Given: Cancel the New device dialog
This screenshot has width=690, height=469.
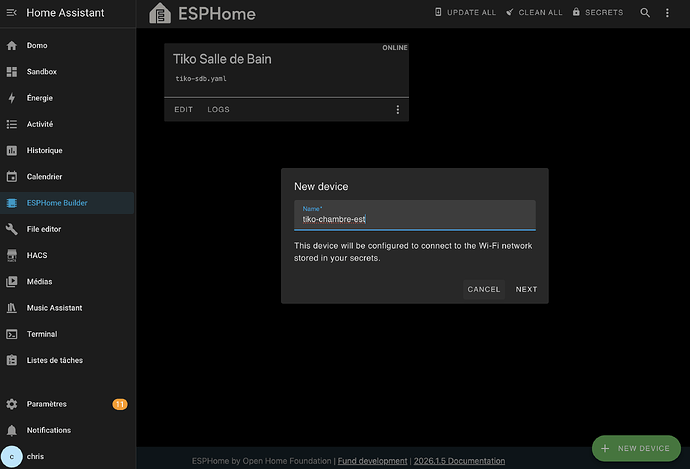Looking at the screenshot, I should [x=484, y=289].
